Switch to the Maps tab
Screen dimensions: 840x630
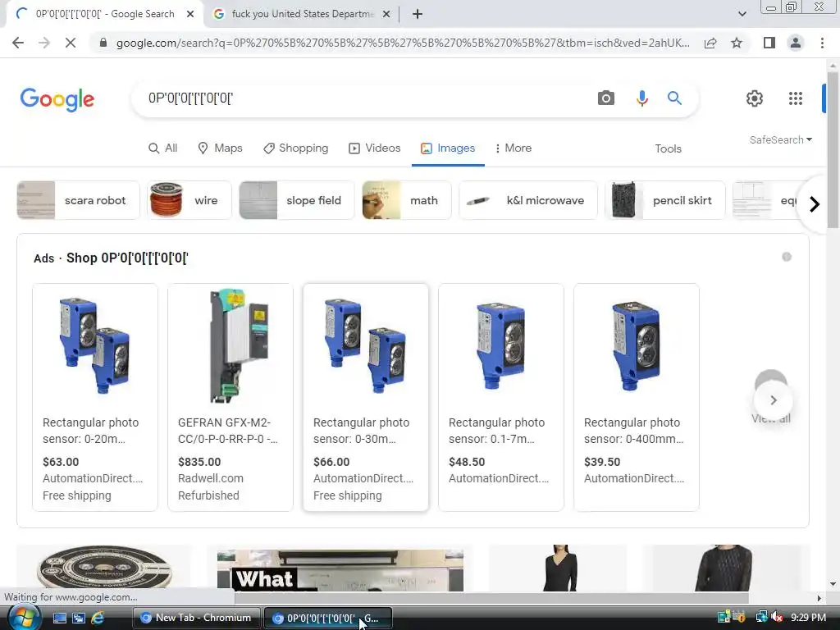coord(220,148)
